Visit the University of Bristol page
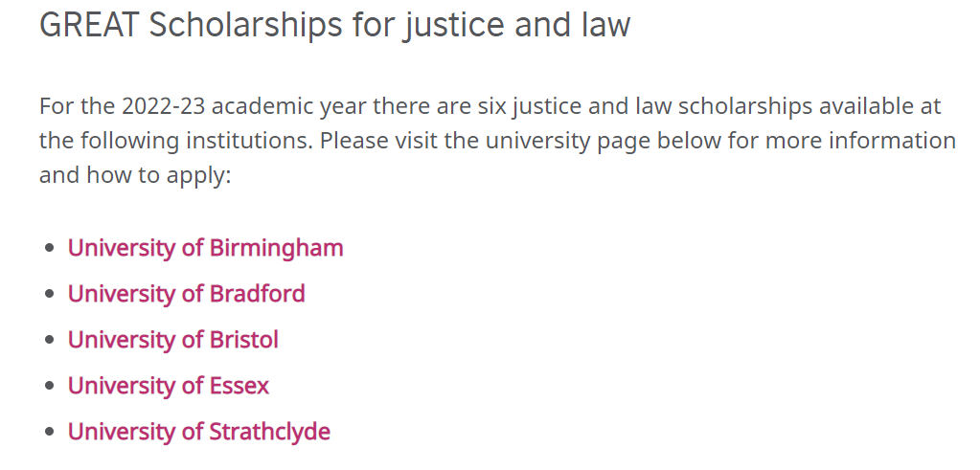This screenshot has width=980, height=470. (173, 340)
